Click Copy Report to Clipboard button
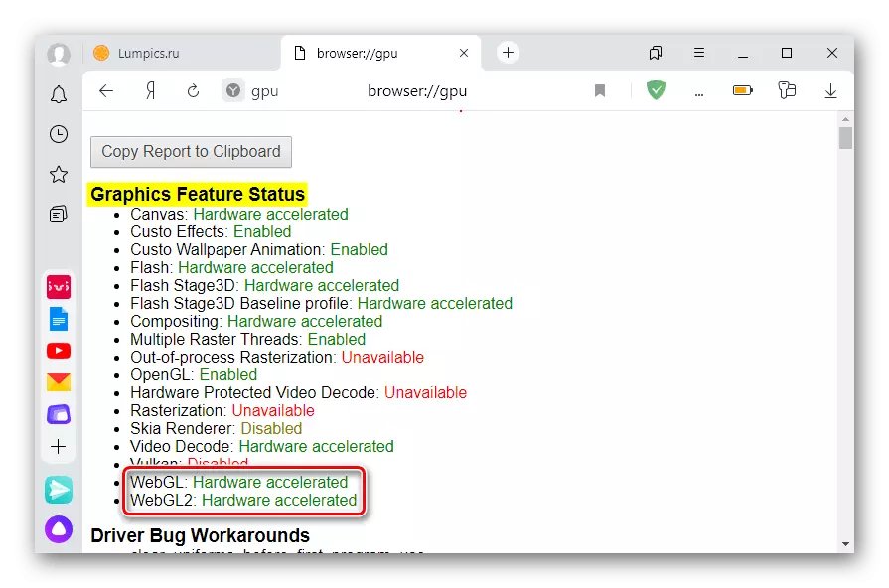The width and height of the screenshot is (889, 588). [191, 152]
